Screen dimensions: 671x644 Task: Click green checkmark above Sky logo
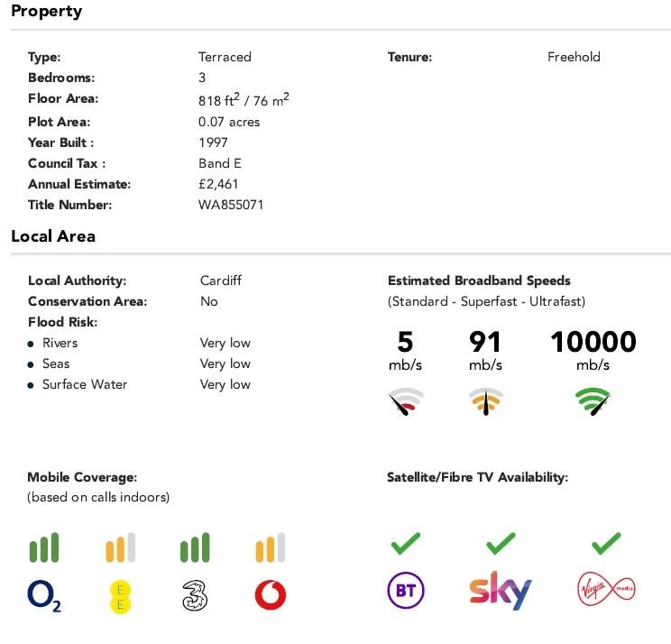point(501,544)
